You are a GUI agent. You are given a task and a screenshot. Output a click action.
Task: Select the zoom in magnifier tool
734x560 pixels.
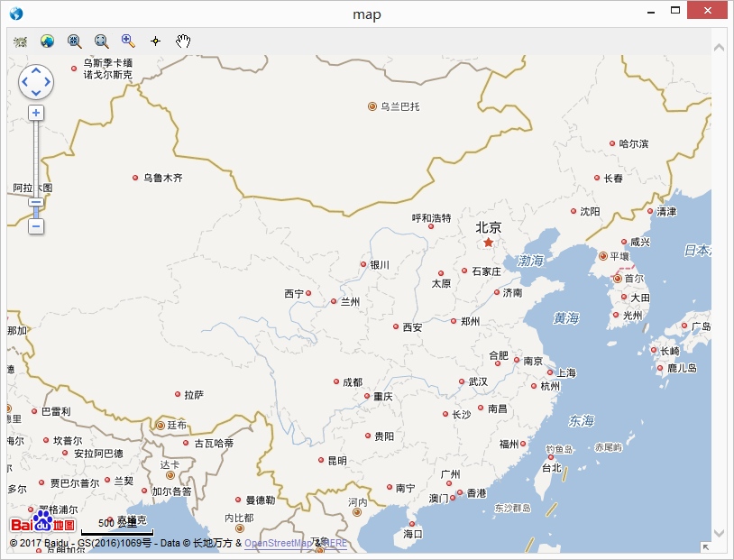pos(128,41)
